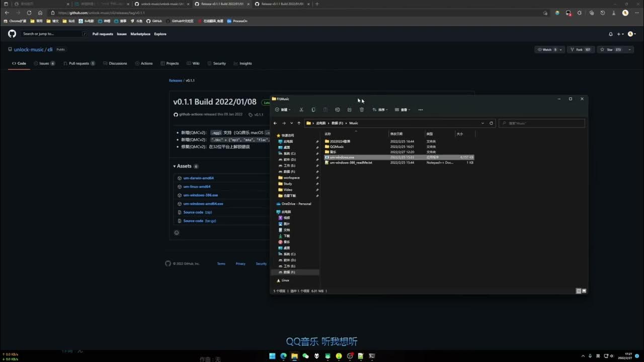The height and width of the screenshot is (362, 644).
Task: Click the ProcessOn bookmark
Action: pyautogui.click(x=237, y=21)
